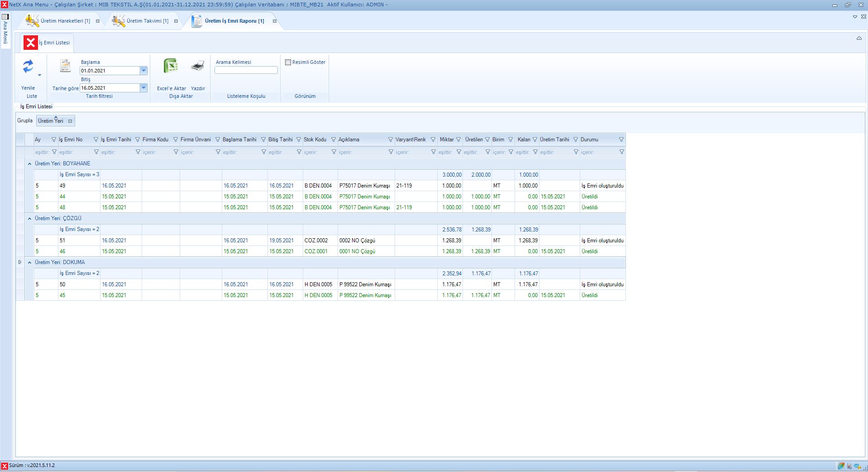
Task: Click the red X İş Emri Listesi icon
Action: [31, 43]
